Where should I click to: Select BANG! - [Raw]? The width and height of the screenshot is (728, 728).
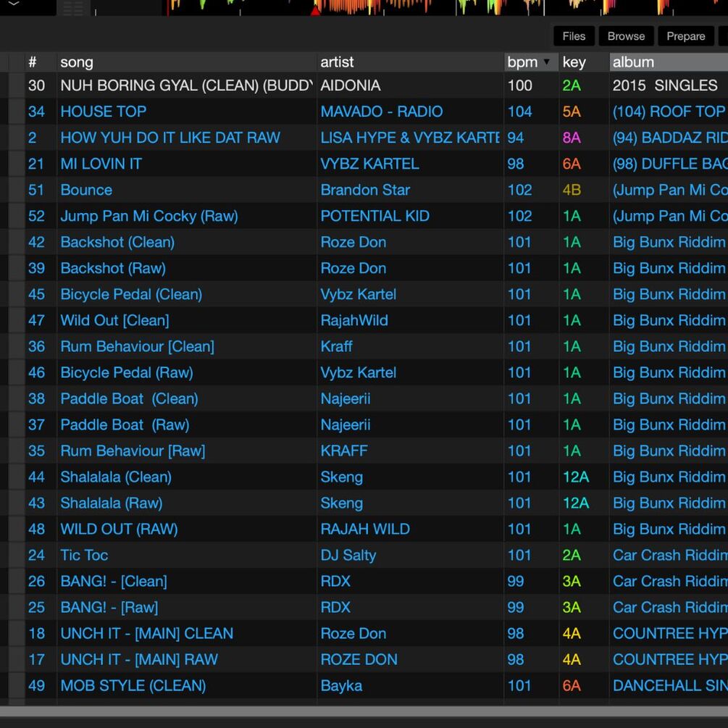[109, 607]
